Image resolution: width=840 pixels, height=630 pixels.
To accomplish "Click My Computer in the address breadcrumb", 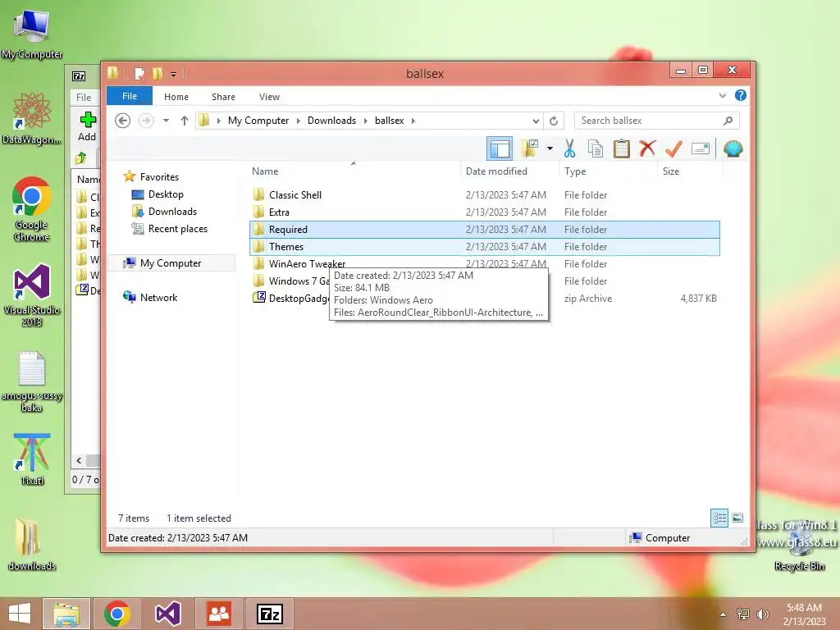I will tap(258, 121).
